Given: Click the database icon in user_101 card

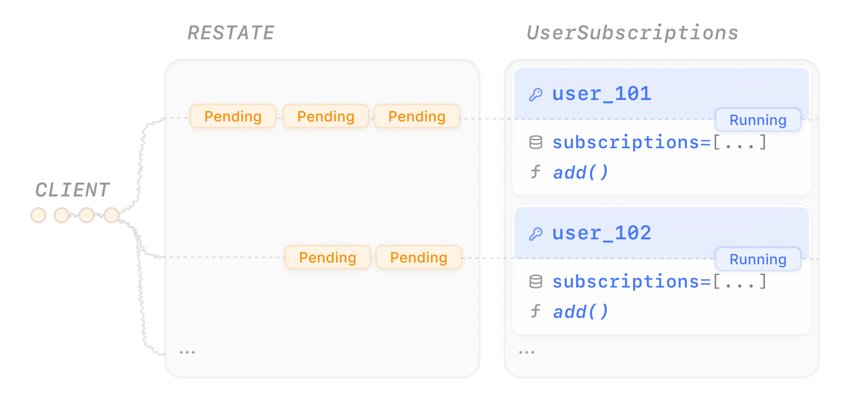Looking at the screenshot, I should point(536,142).
